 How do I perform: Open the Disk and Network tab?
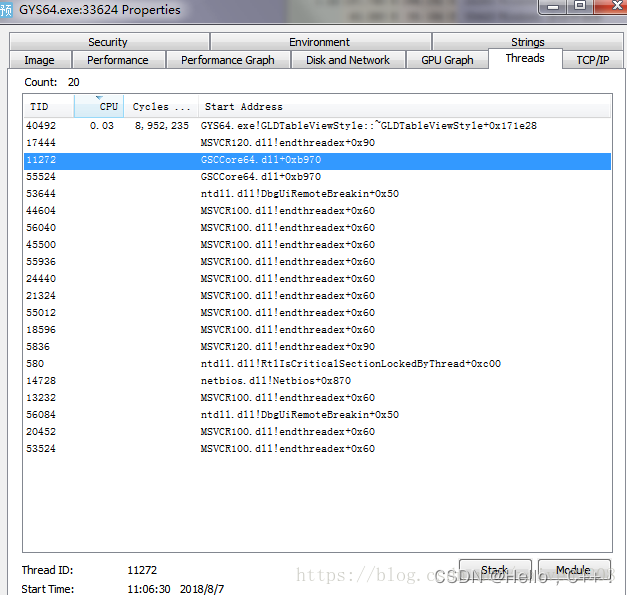coord(348,60)
